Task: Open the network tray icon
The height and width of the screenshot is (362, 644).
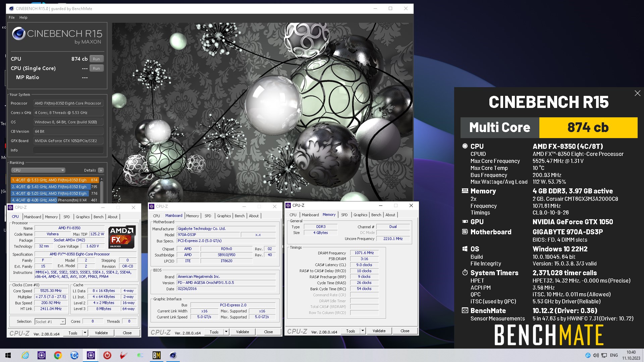Action: point(604,355)
